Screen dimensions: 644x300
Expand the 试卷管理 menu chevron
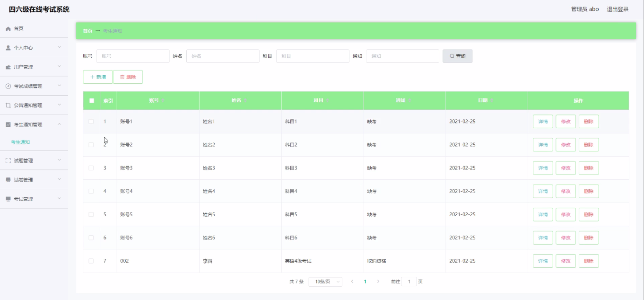click(60, 179)
